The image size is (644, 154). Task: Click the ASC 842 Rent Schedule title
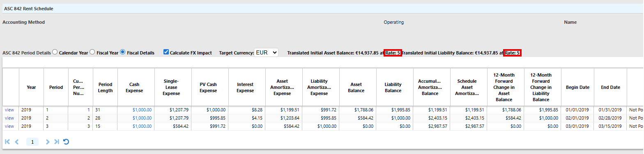tap(28, 9)
